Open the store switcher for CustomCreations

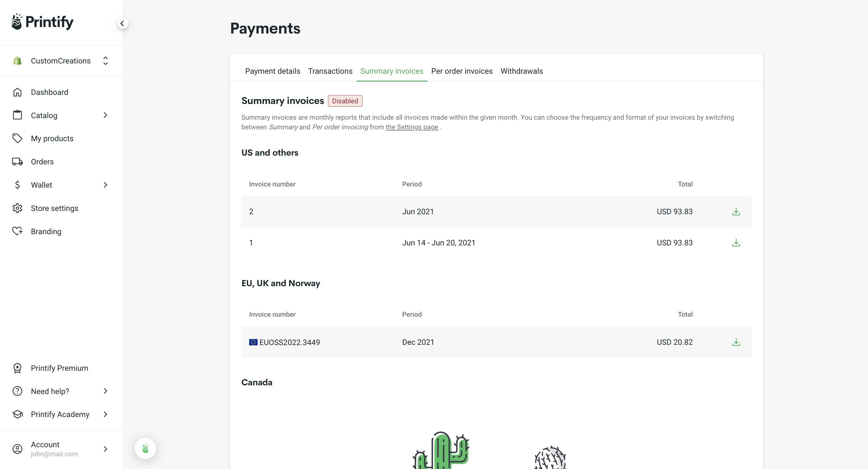point(105,61)
